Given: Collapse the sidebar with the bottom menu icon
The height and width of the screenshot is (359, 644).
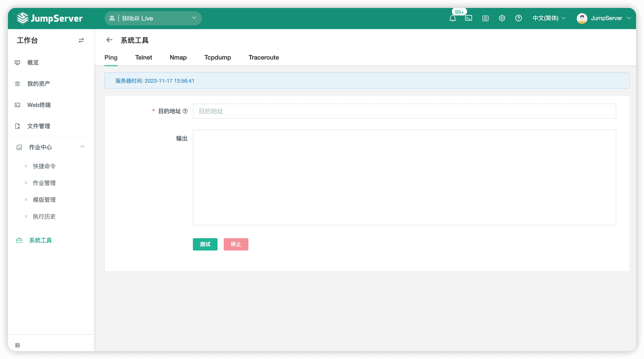Looking at the screenshot, I should click(17, 345).
